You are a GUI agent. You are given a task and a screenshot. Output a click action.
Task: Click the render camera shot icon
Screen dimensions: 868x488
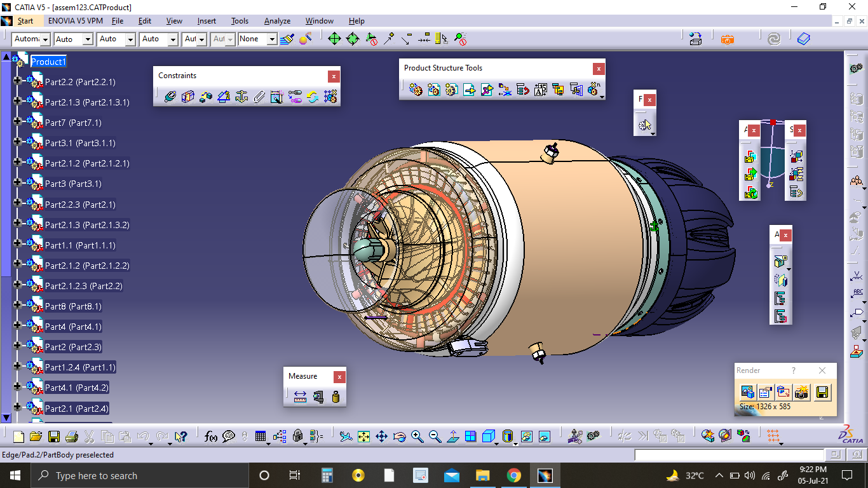[802, 392]
